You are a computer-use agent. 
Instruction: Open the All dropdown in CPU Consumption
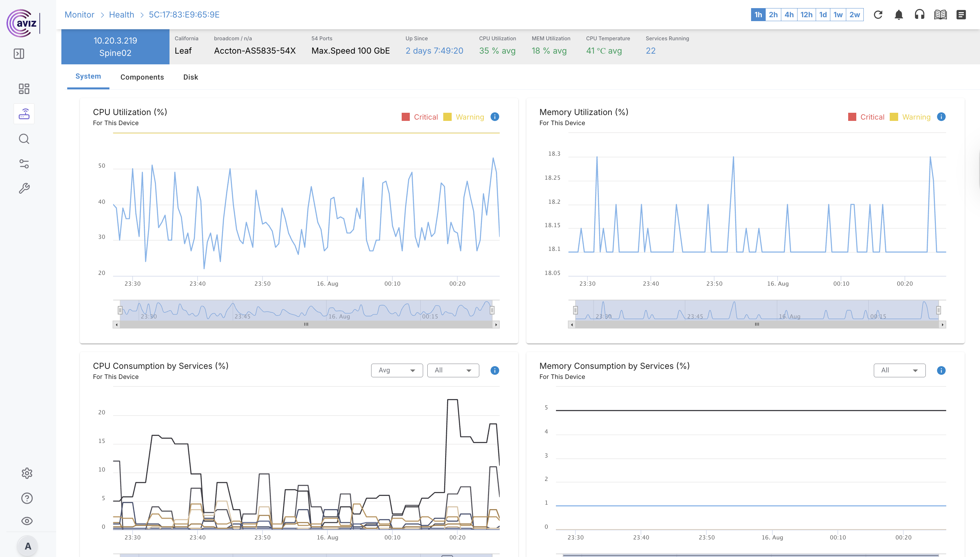[x=453, y=370]
